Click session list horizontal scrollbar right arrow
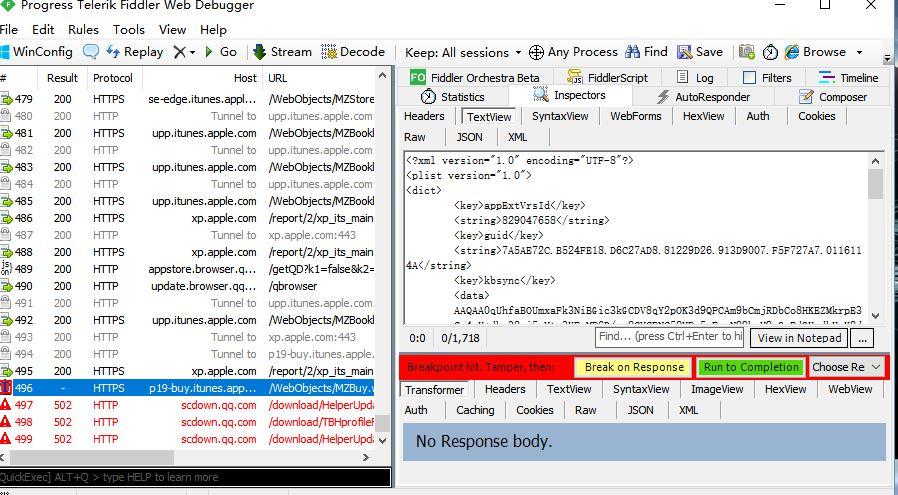This screenshot has height=495, width=898. (365, 457)
